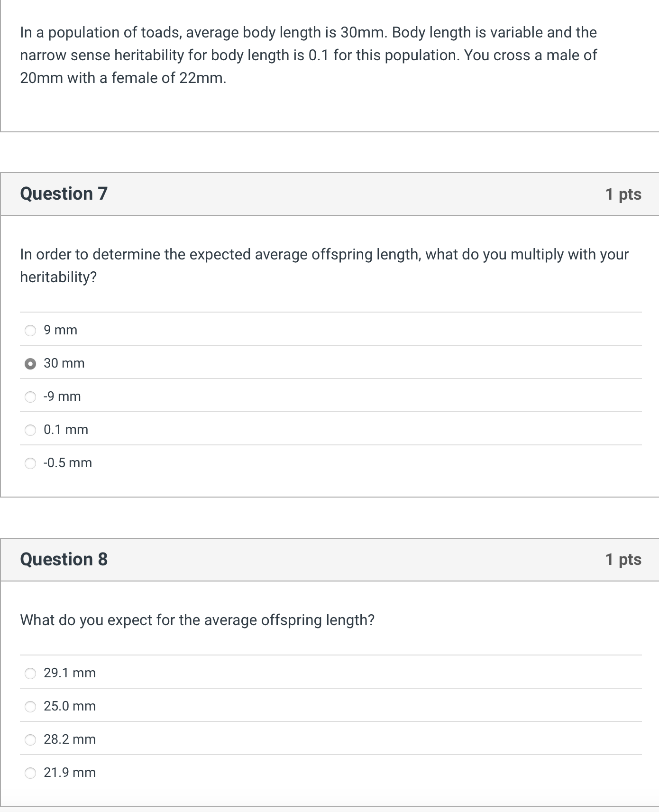
Task: Pick the 28.2 mm radio button
Action: [x=30, y=740]
